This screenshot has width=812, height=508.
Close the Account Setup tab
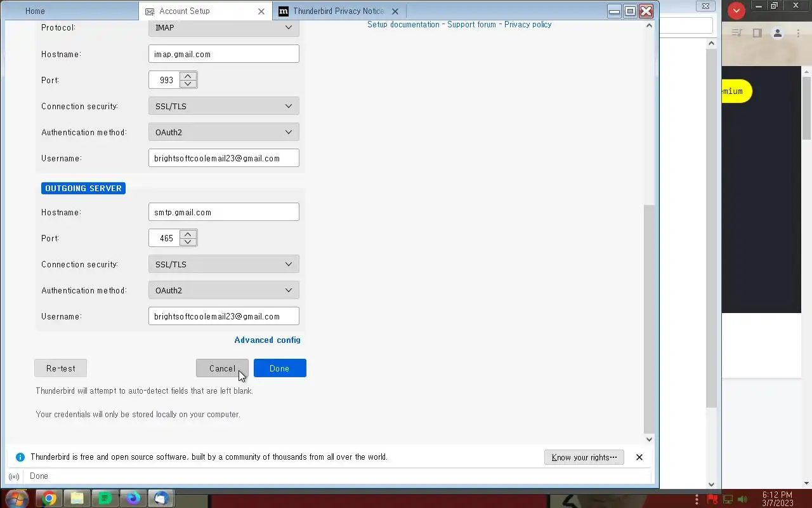pos(261,11)
